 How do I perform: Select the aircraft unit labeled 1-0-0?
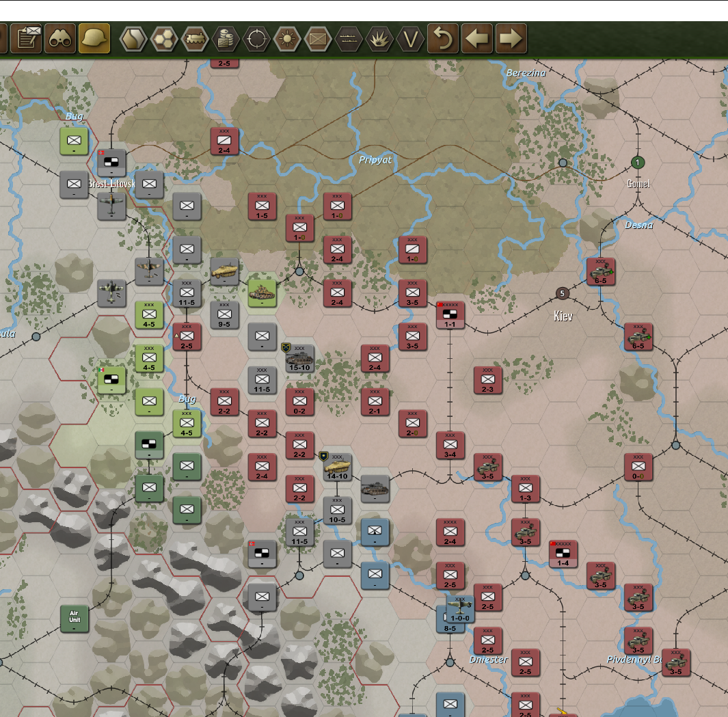tap(459, 609)
